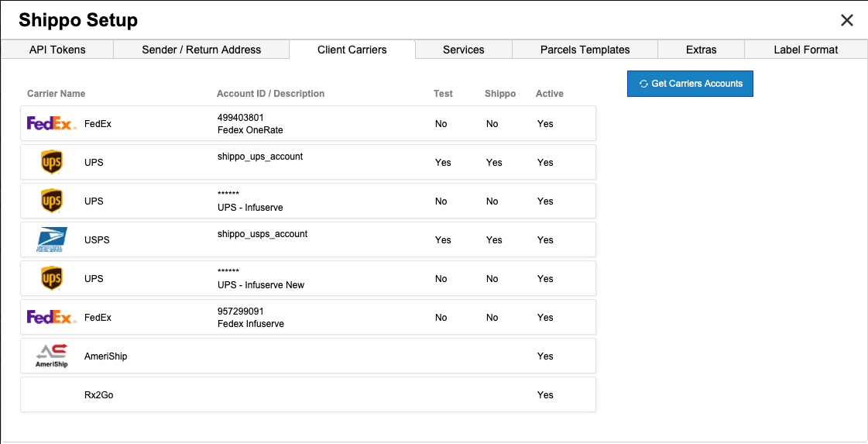Click account ID 957299091 for FedEx
The height and width of the screenshot is (444, 868).
click(x=242, y=311)
